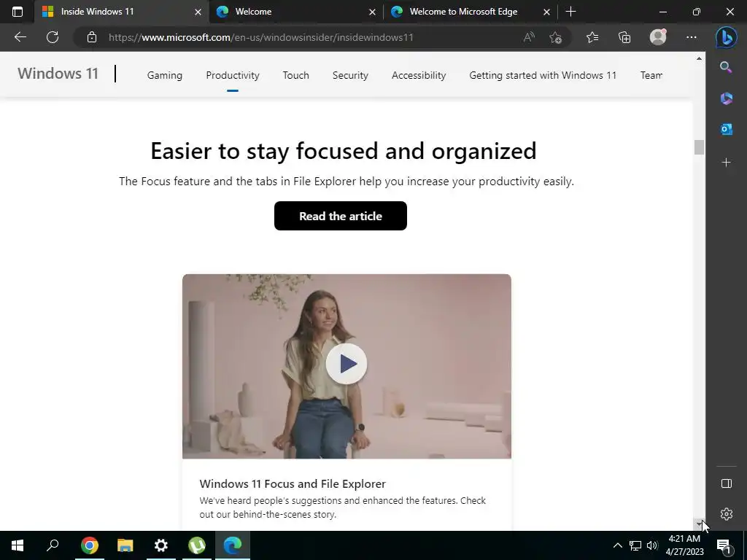
Task: Open Getting started with Windows 11
Action: [x=543, y=75]
